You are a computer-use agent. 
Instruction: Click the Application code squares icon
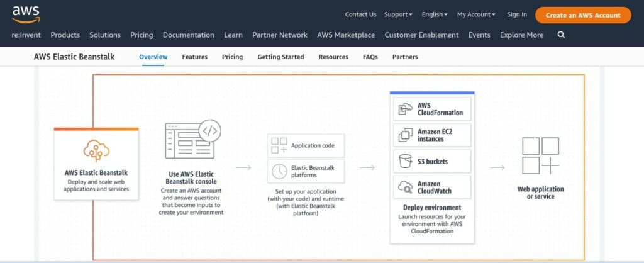point(279,145)
